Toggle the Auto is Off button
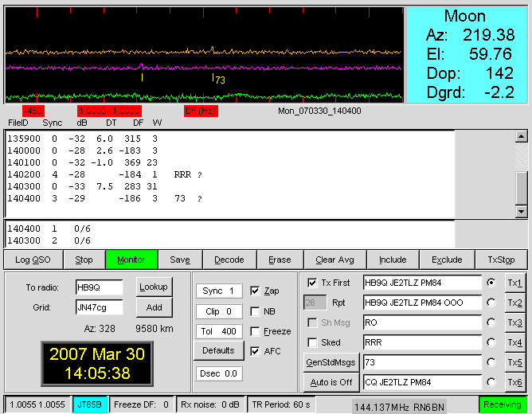 331,383
